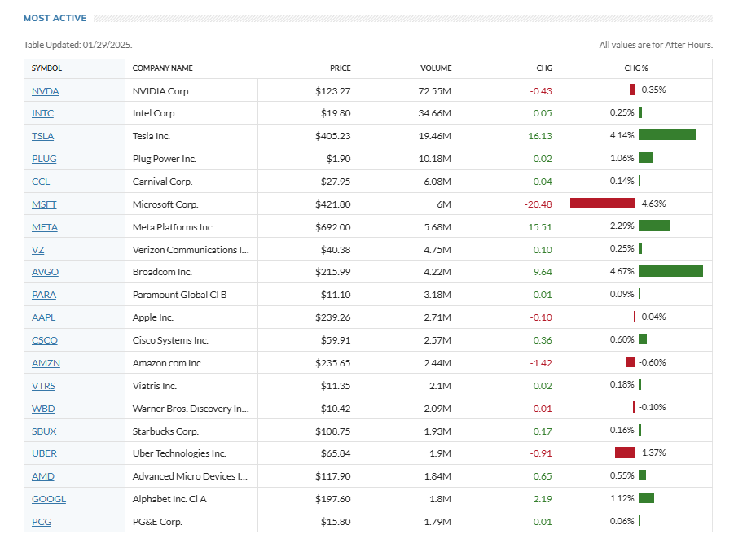The width and height of the screenshot is (756, 543).
Task: Click the CHG % column header
Action: click(636, 68)
